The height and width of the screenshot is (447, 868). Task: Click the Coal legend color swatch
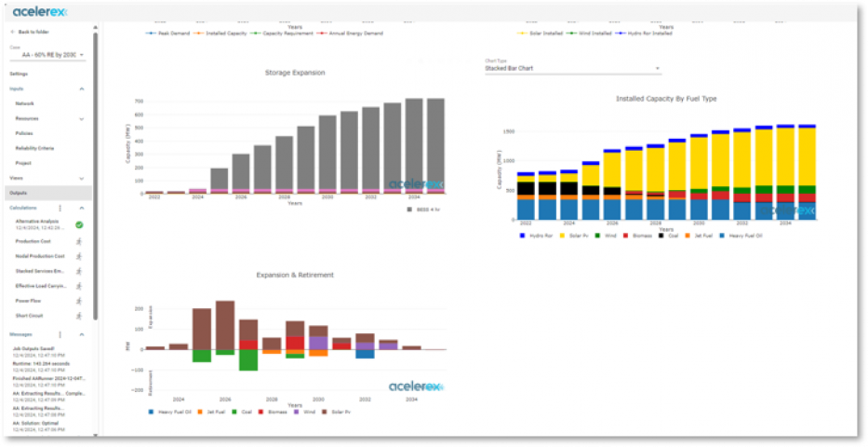coord(660,236)
